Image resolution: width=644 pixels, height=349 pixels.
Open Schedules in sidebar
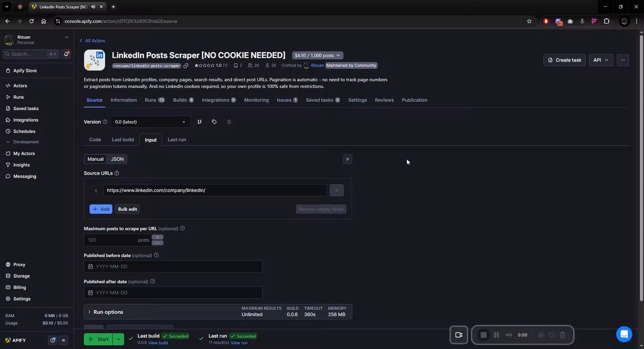tap(24, 131)
